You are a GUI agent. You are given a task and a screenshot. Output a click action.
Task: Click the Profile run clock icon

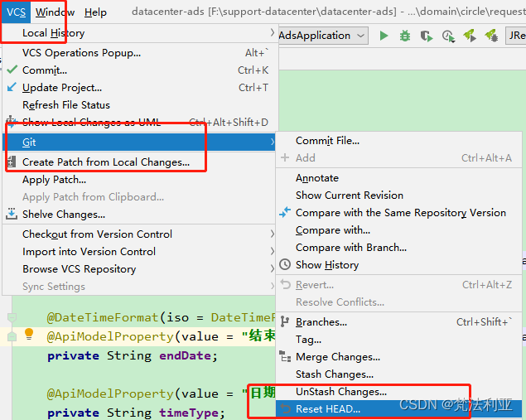click(448, 36)
